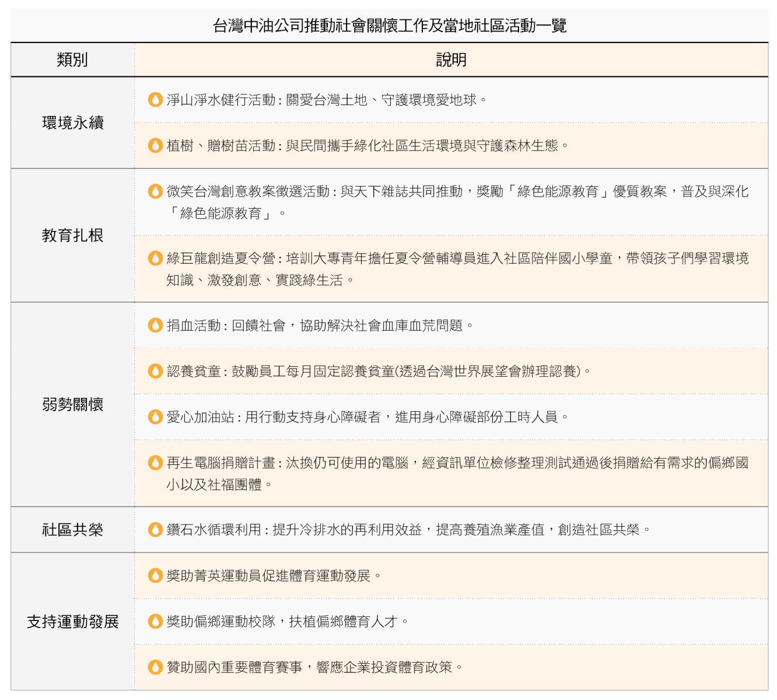Click the droplet icon beside 鑽石水循環利用
The width and height of the screenshot is (777, 700).
click(155, 530)
